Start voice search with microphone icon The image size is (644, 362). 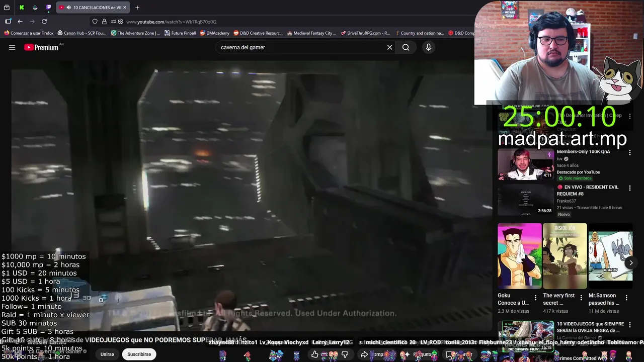tap(429, 47)
